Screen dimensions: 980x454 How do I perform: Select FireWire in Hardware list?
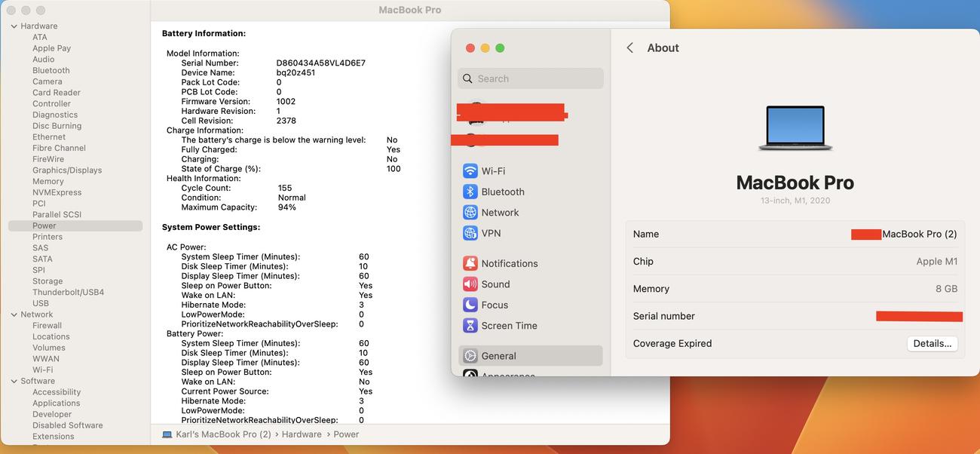tap(48, 159)
